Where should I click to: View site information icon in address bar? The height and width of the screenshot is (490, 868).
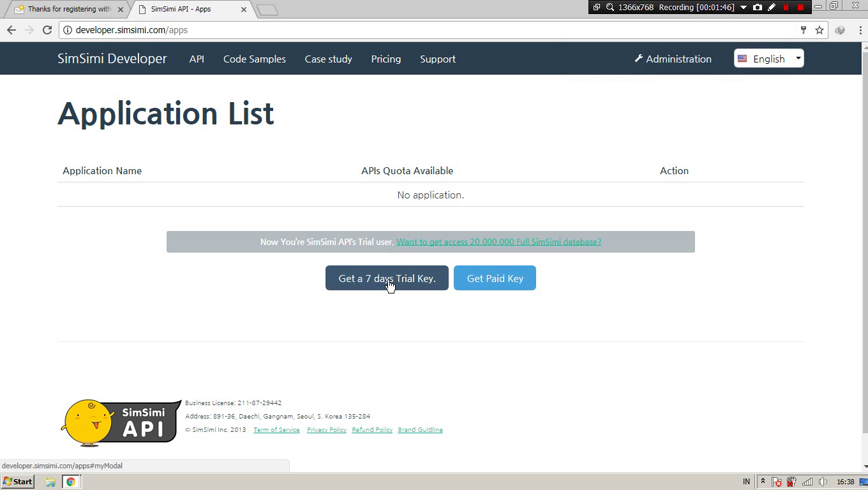coord(68,30)
